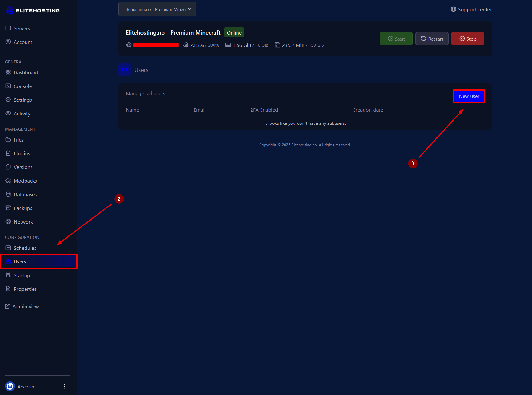Click the Support center lifebuoy icon
Screen dimensions: 532x395
(454, 9)
